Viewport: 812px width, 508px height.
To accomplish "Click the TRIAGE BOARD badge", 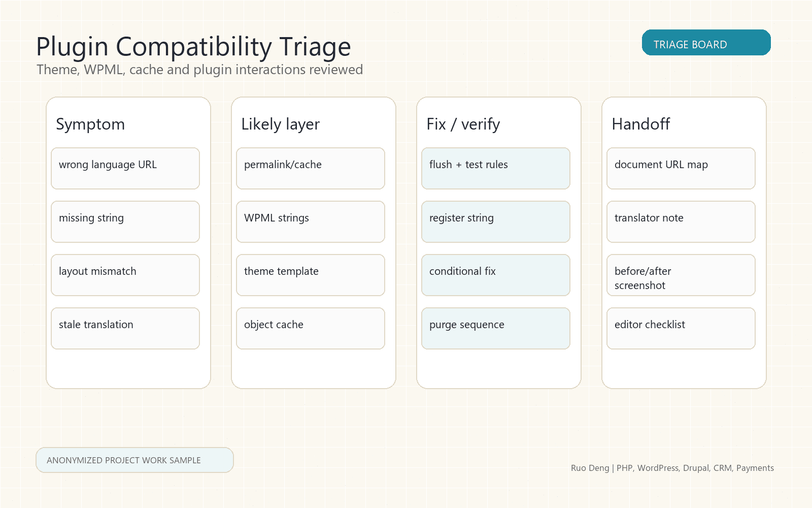I will click(x=706, y=43).
